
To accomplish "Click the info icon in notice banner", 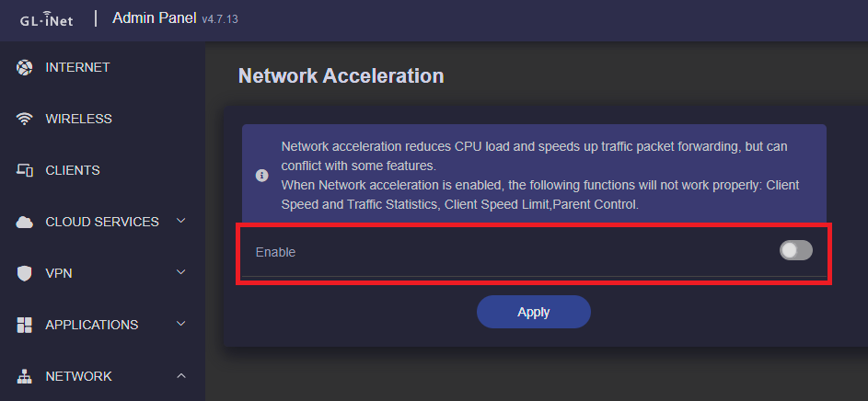I will point(262,175).
